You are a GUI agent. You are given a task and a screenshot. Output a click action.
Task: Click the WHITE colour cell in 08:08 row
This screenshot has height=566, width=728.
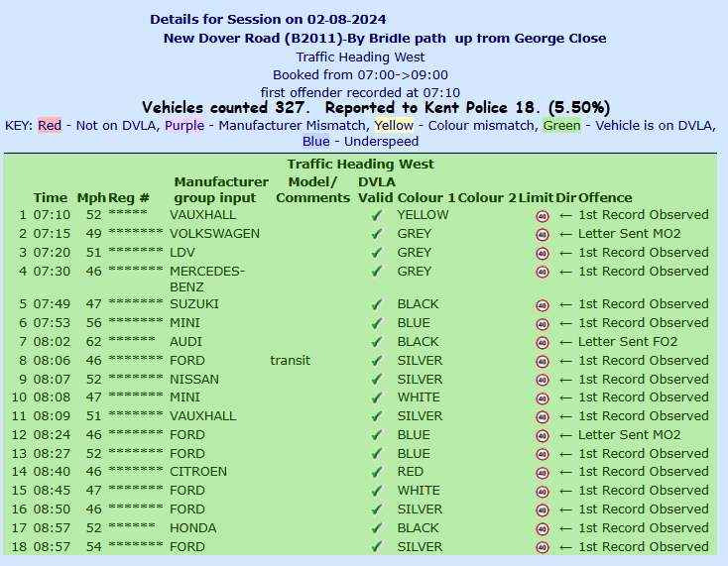pyautogui.click(x=419, y=397)
